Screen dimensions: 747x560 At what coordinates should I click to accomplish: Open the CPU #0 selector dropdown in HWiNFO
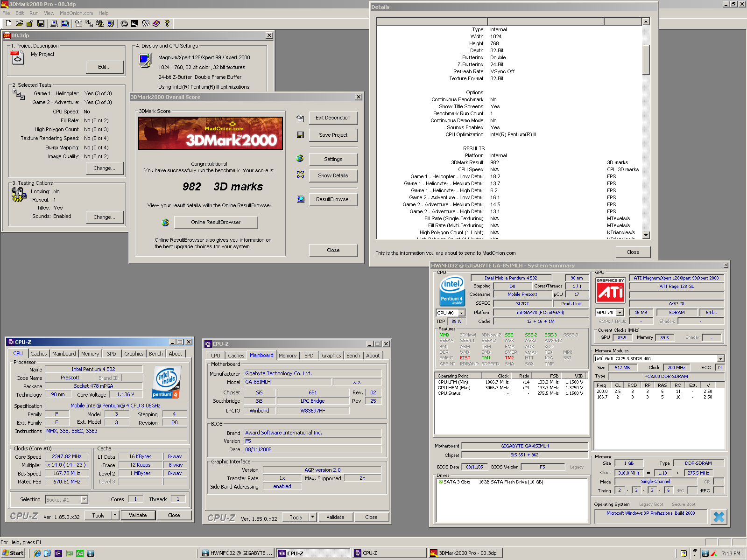tap(461, 313)
